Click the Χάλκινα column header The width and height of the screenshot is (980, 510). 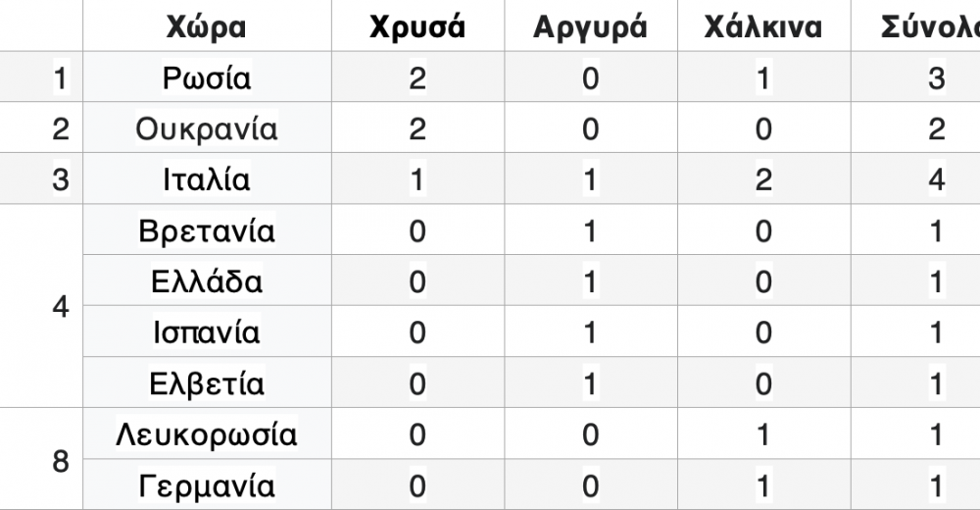pos(763,27)
